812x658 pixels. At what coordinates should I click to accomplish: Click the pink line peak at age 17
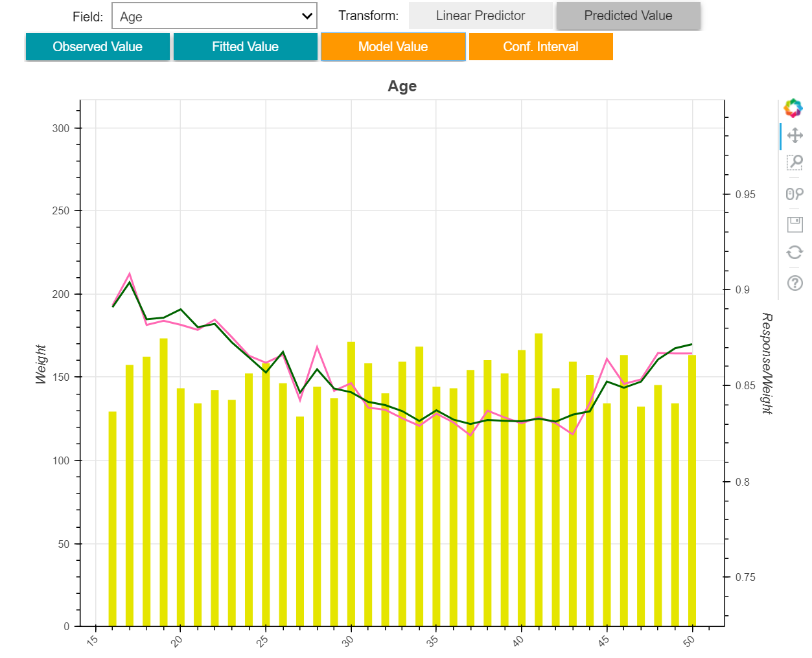[x=130, y=274]
